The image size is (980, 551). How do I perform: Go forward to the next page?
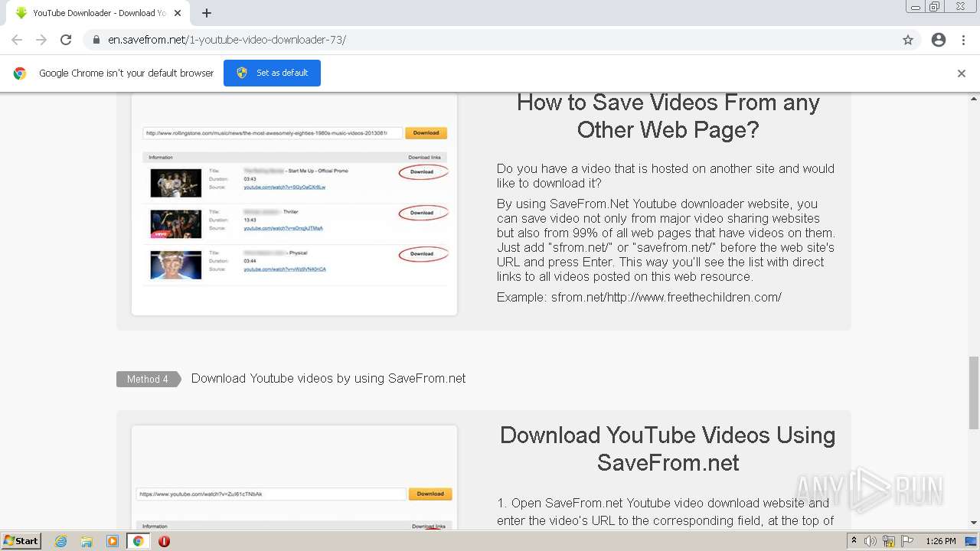click(x=41, y=40)
